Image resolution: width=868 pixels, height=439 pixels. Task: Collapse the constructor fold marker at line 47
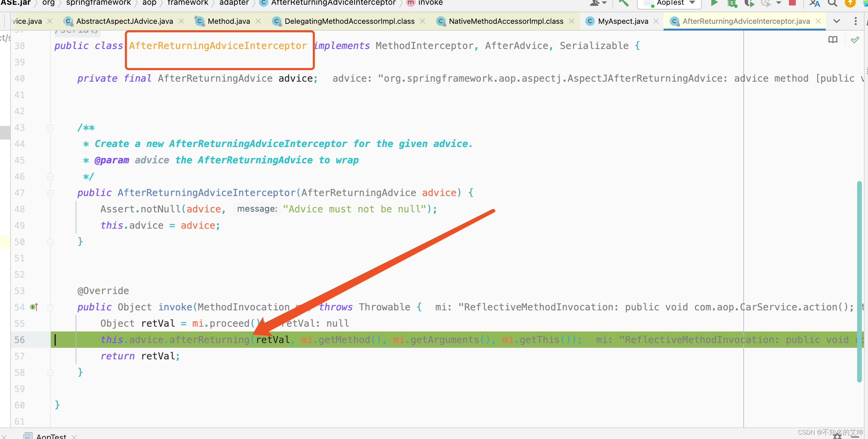coord(50,193)
